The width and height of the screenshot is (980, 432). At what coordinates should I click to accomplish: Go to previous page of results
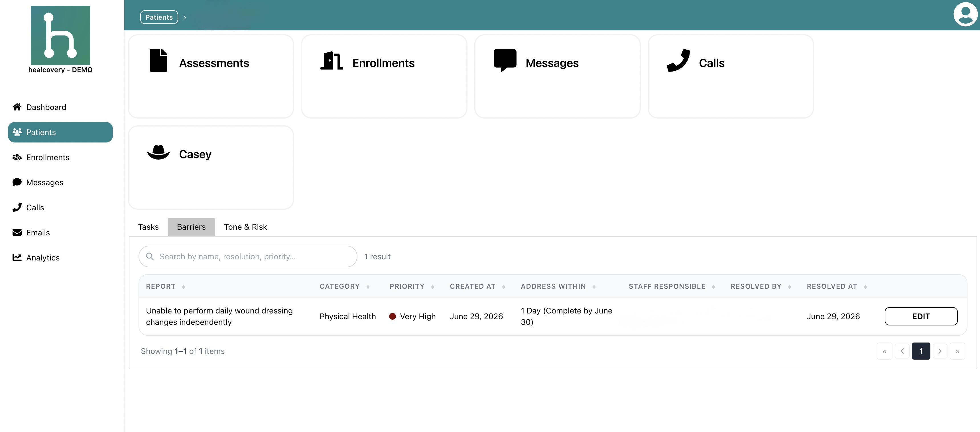(902, 351)
